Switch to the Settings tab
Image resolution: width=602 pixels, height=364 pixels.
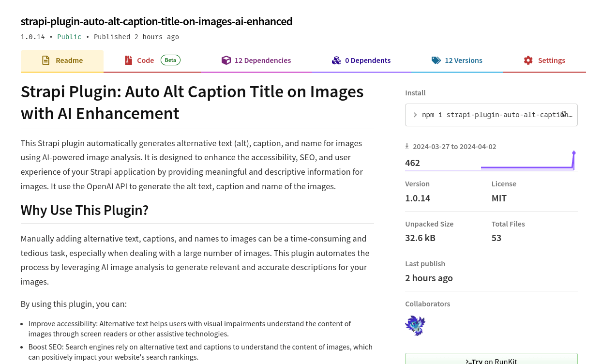click(544, 61)
